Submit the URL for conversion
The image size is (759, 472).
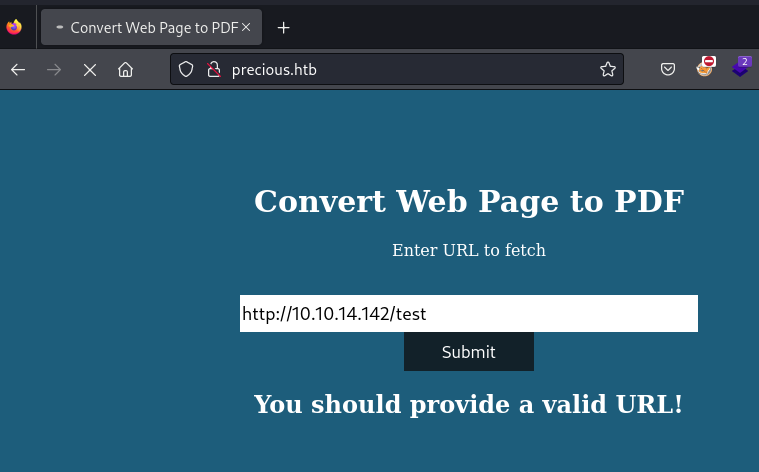tap(469, 352)
